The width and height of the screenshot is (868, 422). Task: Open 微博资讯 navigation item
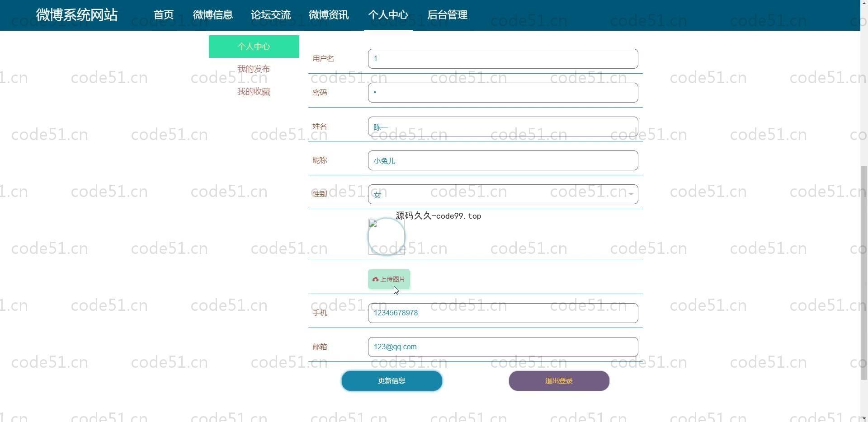tap(329, 15)
